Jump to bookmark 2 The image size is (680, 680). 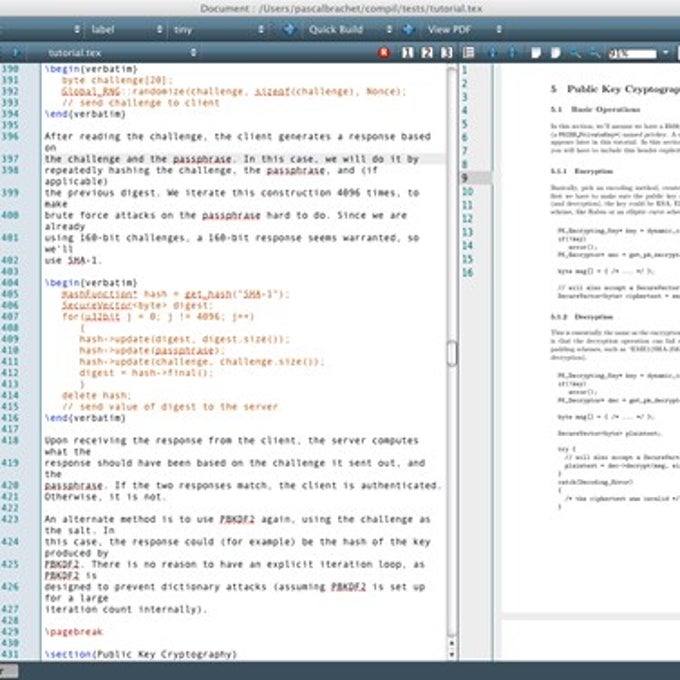(427, 53)
